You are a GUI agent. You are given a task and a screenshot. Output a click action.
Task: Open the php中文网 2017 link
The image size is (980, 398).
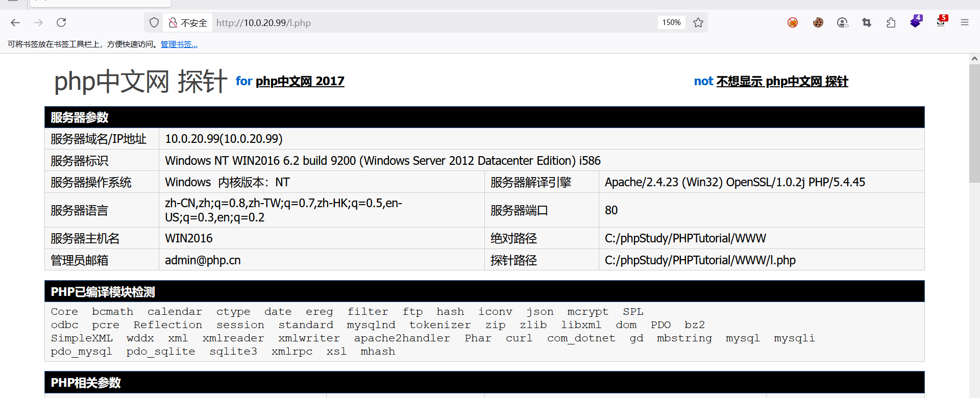pyautogui.click(x=300, y=81)
